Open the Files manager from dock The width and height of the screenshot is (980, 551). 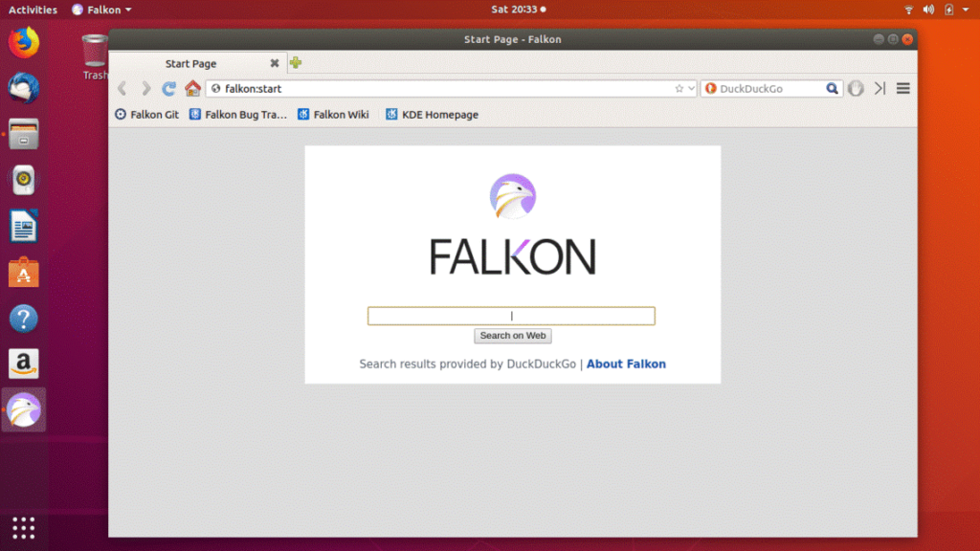click(x=24, y=134)
